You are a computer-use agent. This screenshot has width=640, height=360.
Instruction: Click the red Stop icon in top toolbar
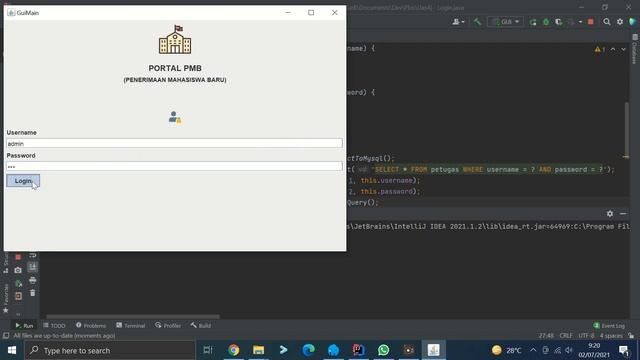click(x=591, y=22)
